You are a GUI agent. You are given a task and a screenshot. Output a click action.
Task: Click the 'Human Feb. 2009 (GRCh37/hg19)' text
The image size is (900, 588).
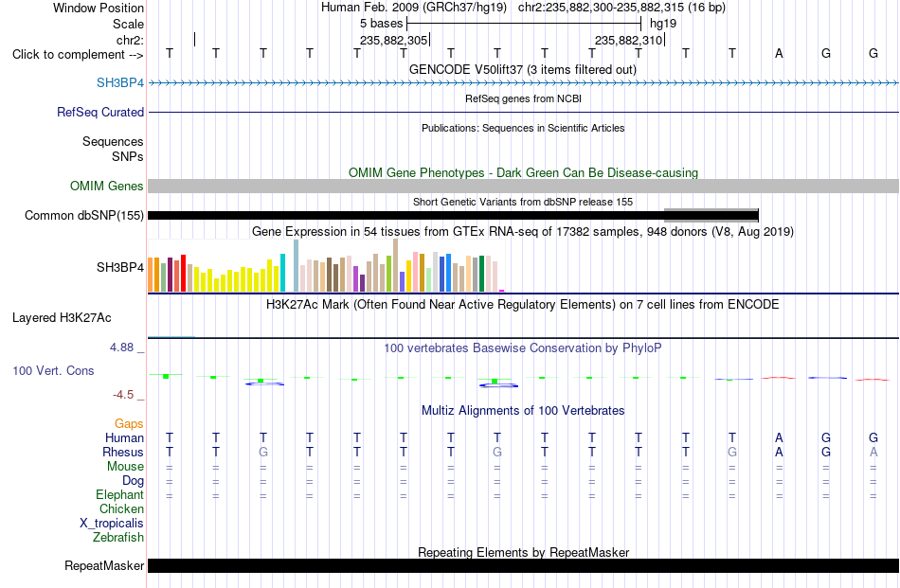pyautogui.click(x=414, y=8)
